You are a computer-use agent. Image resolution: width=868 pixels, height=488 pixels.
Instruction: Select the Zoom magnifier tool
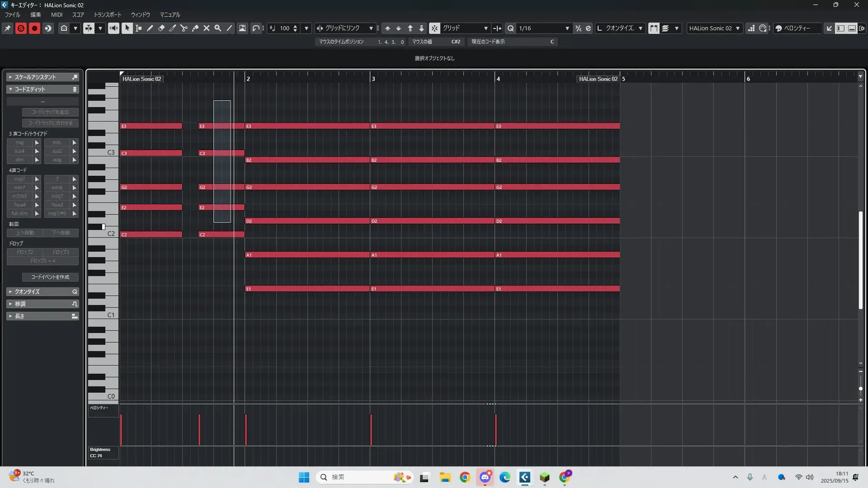point(218,28)
